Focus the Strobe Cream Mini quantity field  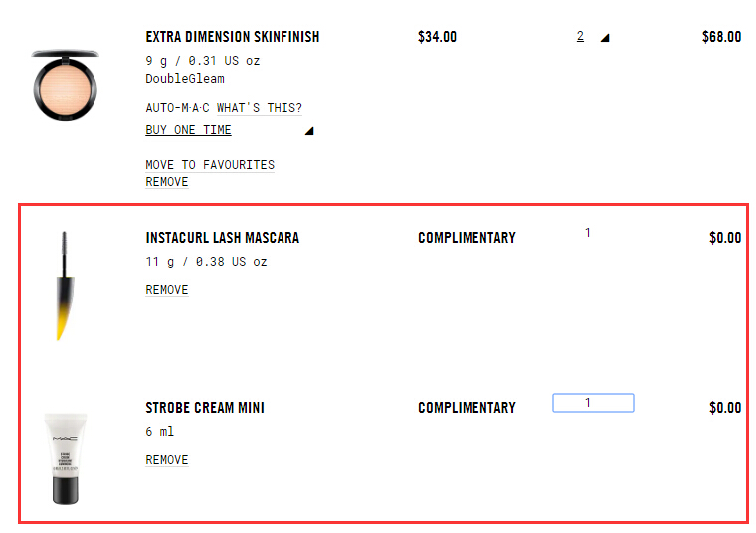[x=593, y=403]
